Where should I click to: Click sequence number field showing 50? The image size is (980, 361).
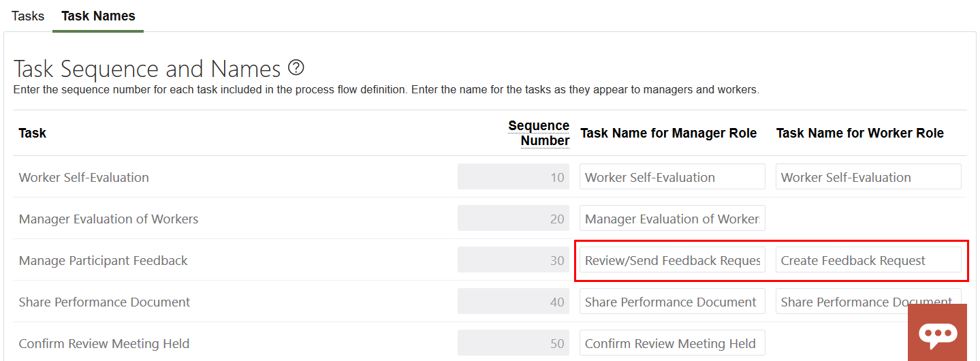513,343
